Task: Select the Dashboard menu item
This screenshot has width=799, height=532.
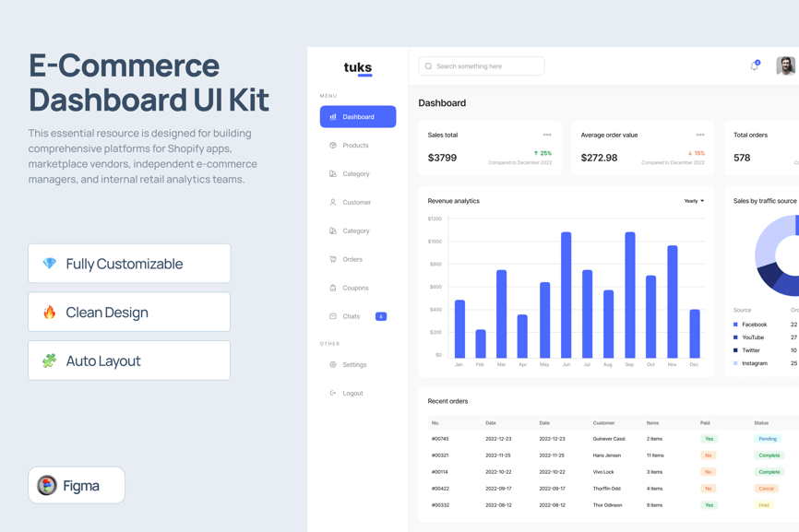Action: tap(358, 117)
